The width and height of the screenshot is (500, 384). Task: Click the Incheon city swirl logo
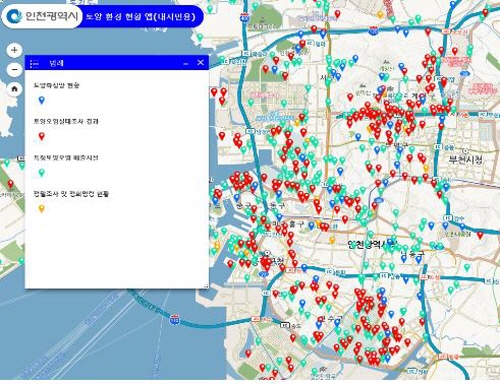(x=15, y=16)
